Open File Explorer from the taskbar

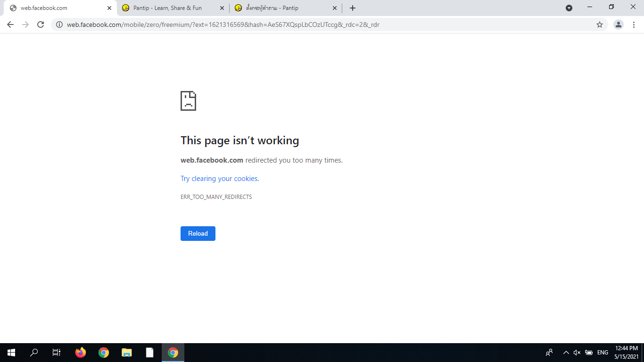click(127, 353)
